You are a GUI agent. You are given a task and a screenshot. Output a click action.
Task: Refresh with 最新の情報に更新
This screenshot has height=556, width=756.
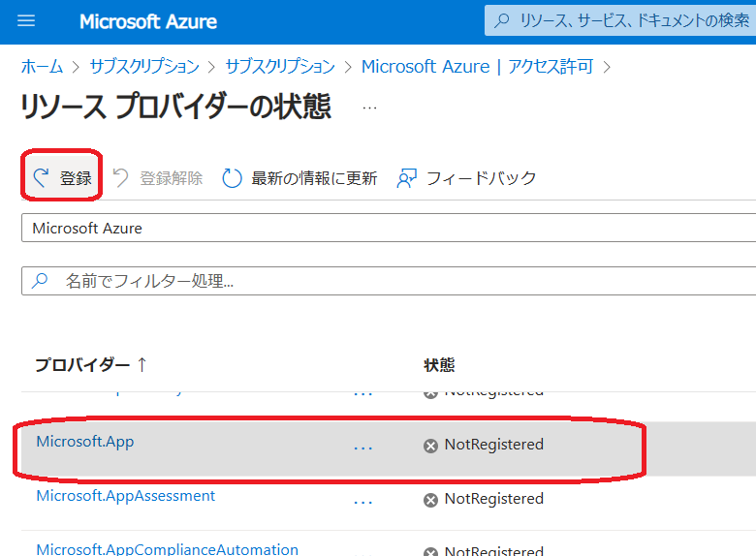point(299,178)
